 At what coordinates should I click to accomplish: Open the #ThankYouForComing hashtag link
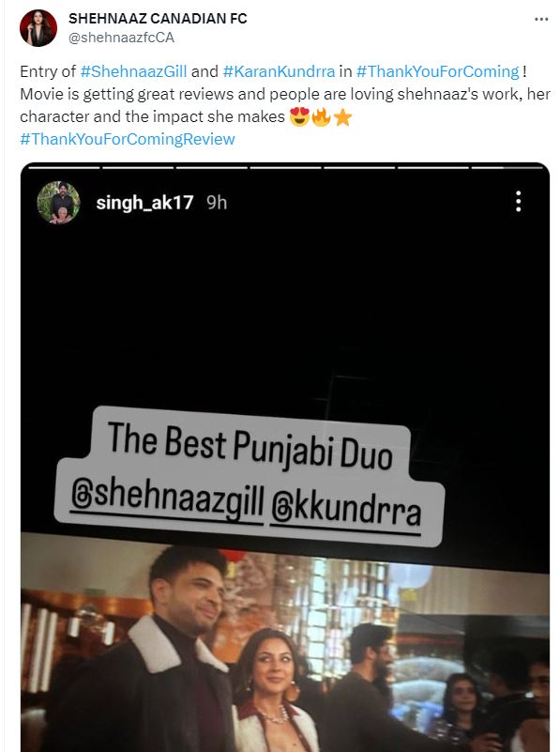(438, 71)
